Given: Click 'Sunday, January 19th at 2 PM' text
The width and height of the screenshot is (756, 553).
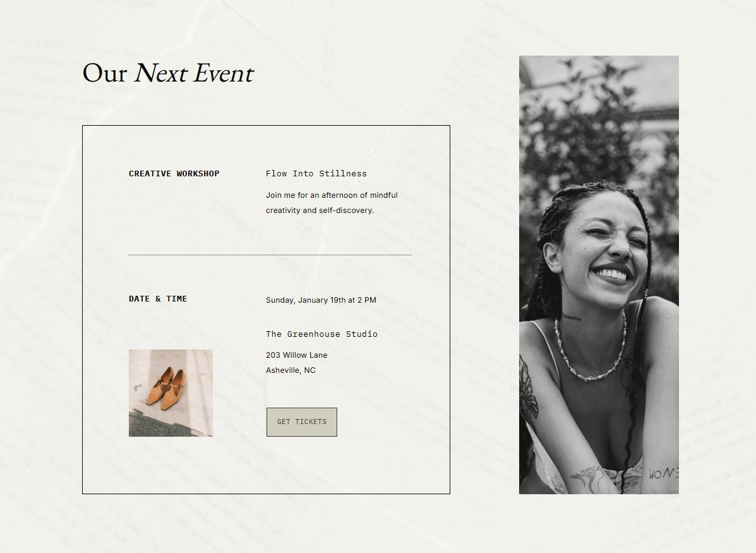Looking at the screenshot, I should (x=321, y=300).
